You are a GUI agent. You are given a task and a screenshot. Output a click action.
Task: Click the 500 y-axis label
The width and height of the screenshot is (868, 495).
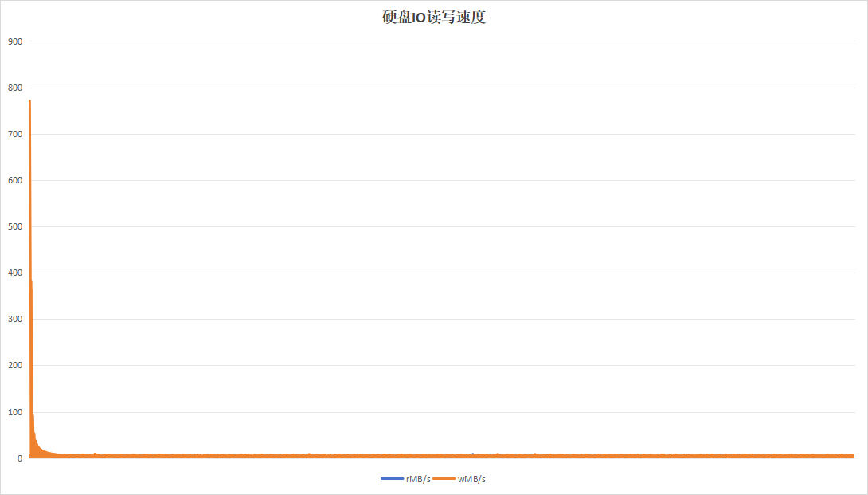click(x=15, y=226)
